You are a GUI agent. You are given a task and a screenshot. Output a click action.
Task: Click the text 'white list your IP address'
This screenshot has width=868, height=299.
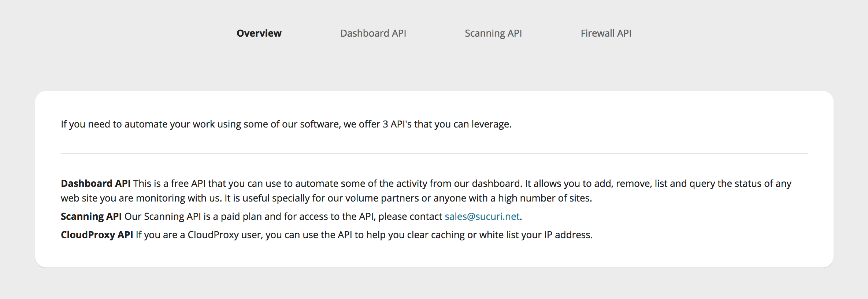(535, 235)
